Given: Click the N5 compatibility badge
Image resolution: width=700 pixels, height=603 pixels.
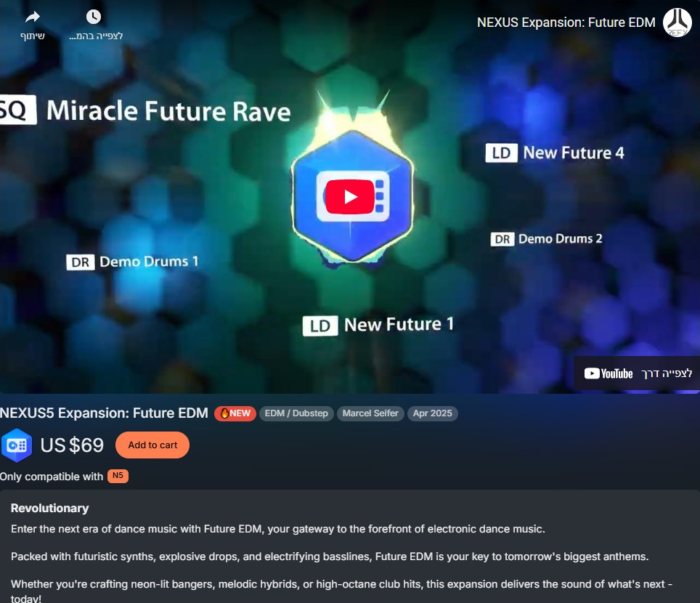Looking at the screenshot, I should tap(118, 476).
